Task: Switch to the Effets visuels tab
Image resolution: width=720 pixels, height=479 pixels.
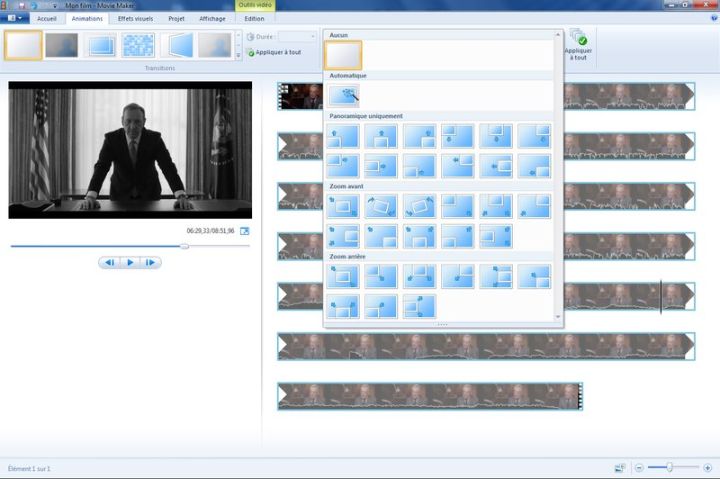Action: coord(135,18)
